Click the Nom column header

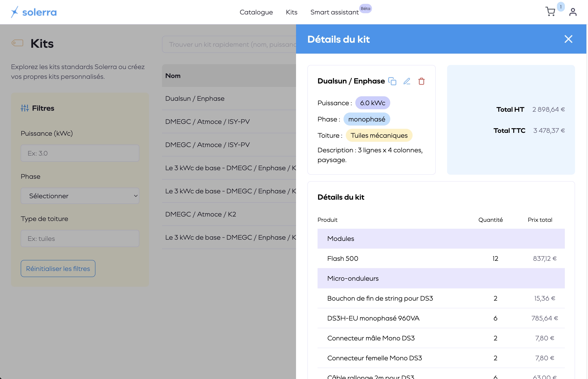(173, 76)
